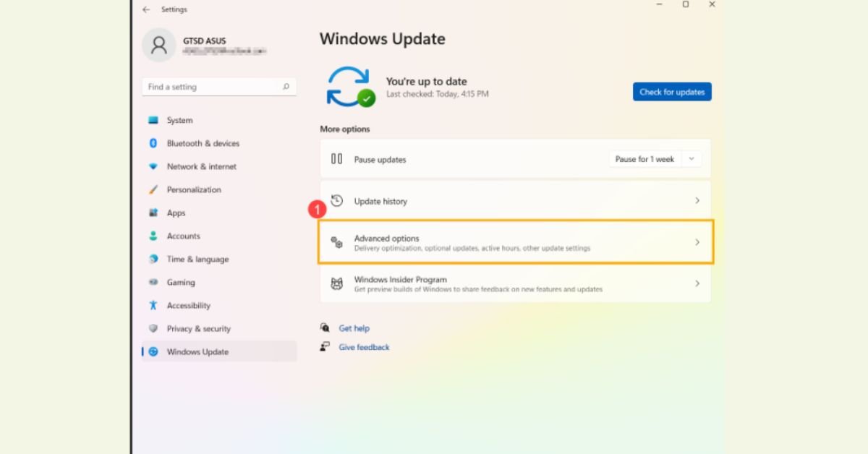Open Update history chevron
868x454 pixels.
coord(697,200)
